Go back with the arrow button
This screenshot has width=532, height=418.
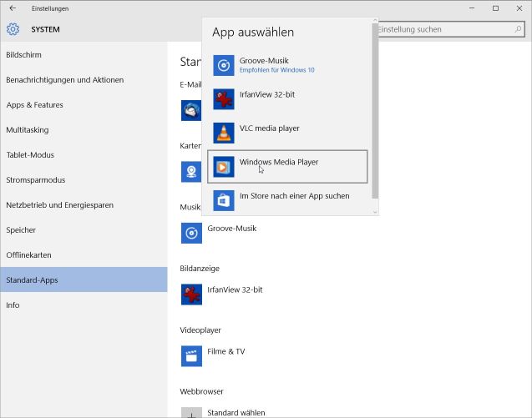point(13,8)
